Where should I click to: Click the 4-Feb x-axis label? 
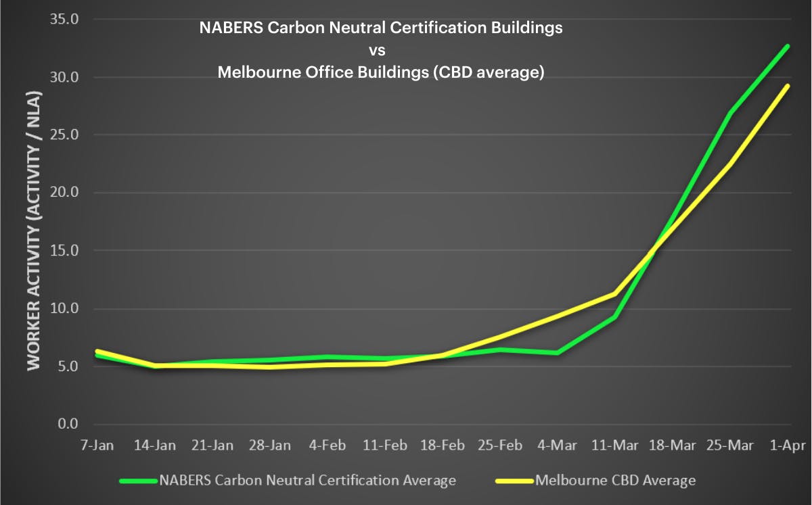[x=328, y=446]
